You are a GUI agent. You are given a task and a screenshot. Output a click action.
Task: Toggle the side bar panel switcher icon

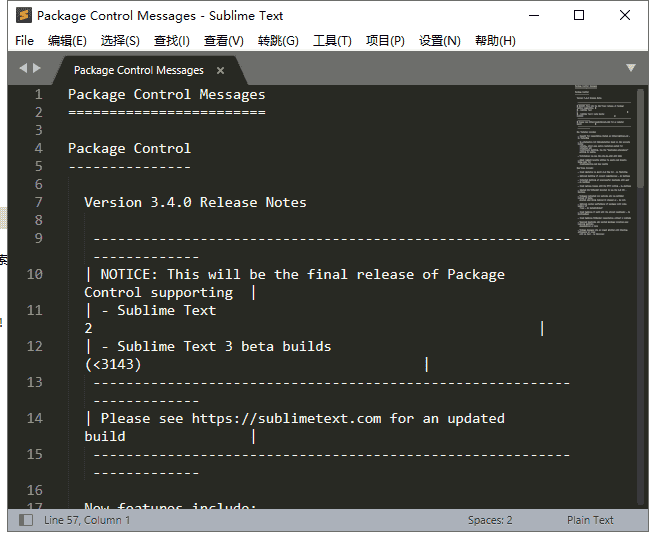click(26, 520)
